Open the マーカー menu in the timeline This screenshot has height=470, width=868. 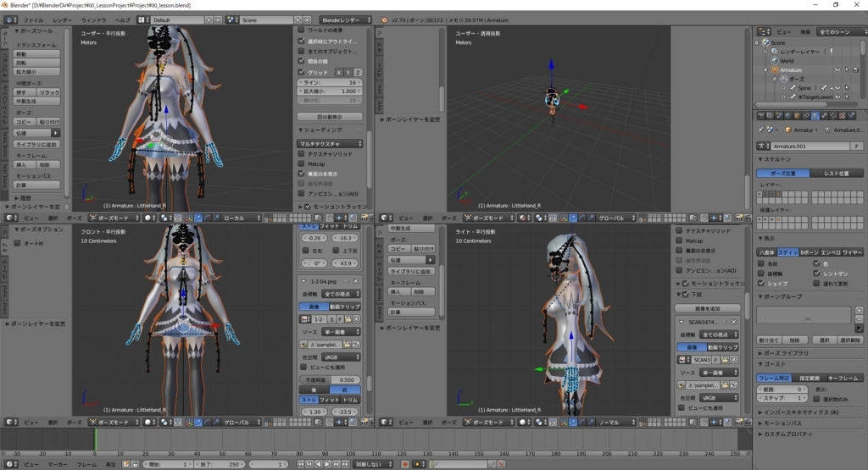58,464
